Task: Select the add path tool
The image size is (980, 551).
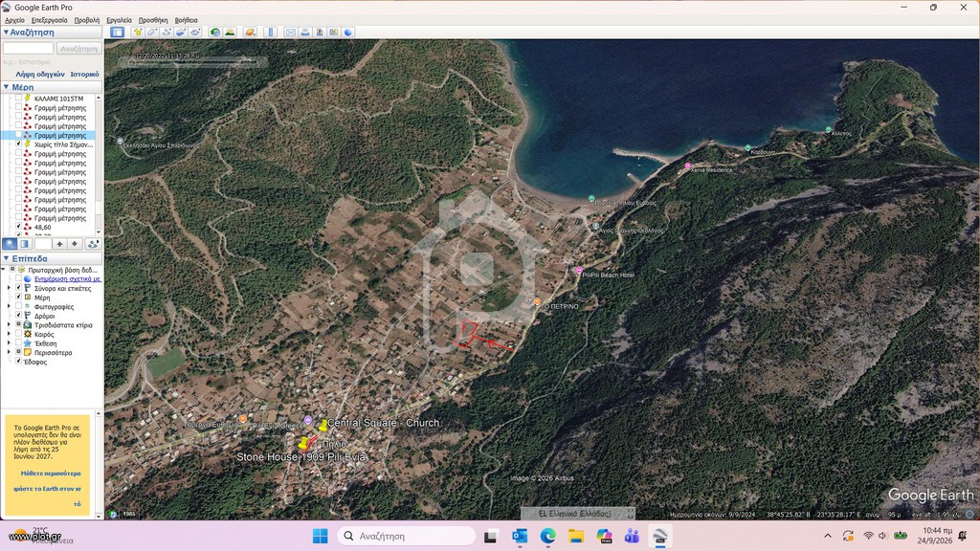Action: [x=167, y=32]
